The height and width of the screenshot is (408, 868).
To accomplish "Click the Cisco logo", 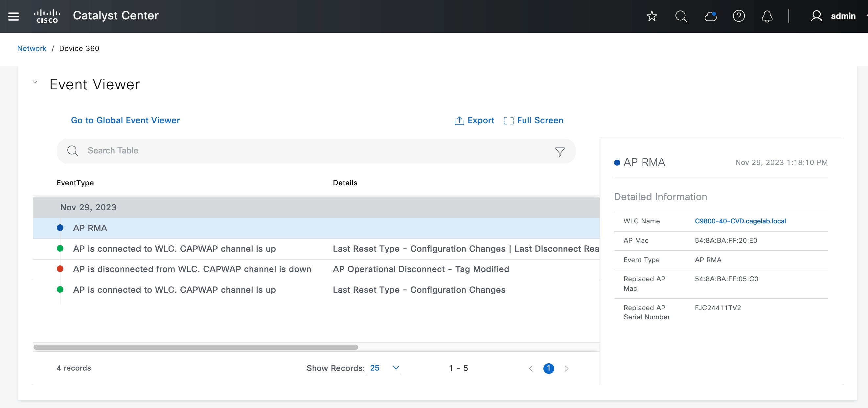I will point(47,16).
